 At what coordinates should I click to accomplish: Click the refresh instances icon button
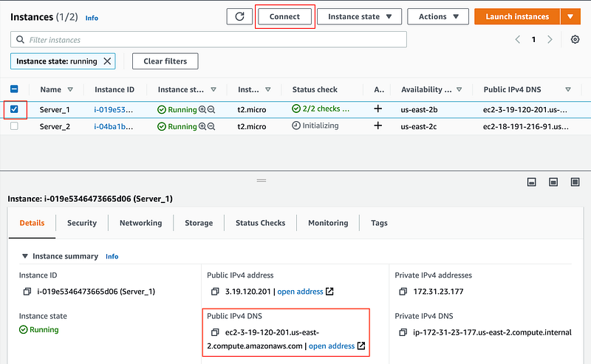click(x=239, y=17)
